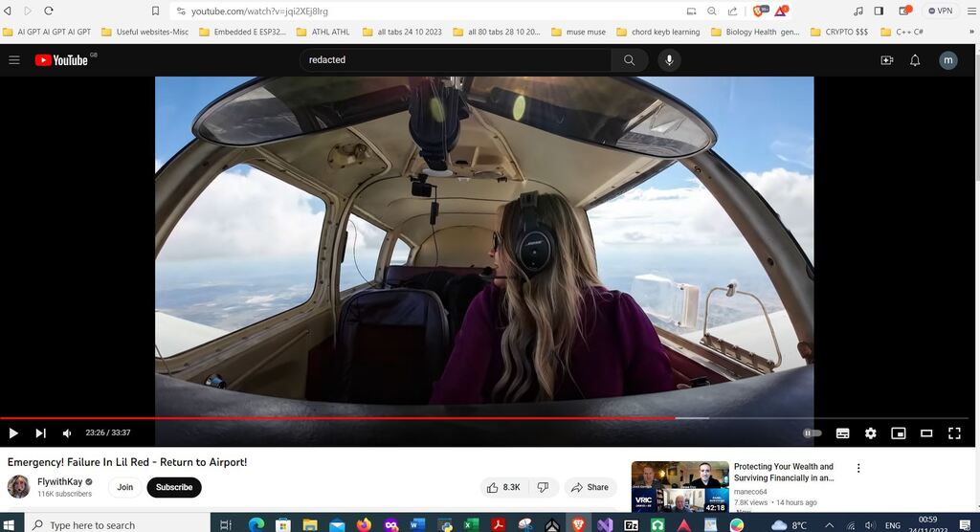Toggle theater mode view
The height and width of the screenshot is (532, 980).
tap(925, 433)
